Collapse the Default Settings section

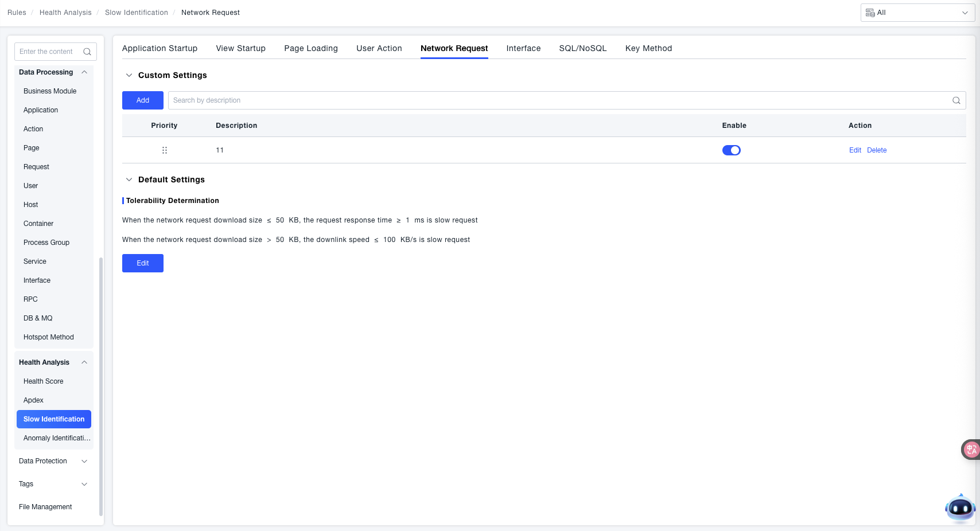tap(129, 179)
